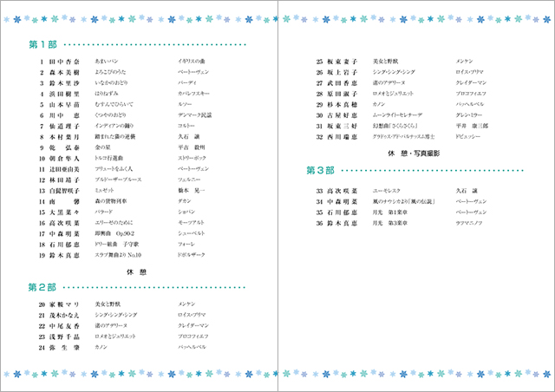The height and width of the screenshot is (392, 555).
Task: Click the piece 'トルコ行進曲'
Action: point(109,158)
